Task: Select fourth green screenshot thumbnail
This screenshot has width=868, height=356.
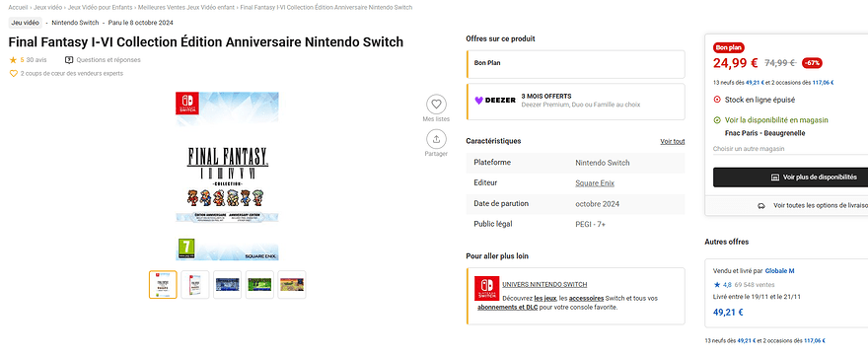Action: point(259,285)
